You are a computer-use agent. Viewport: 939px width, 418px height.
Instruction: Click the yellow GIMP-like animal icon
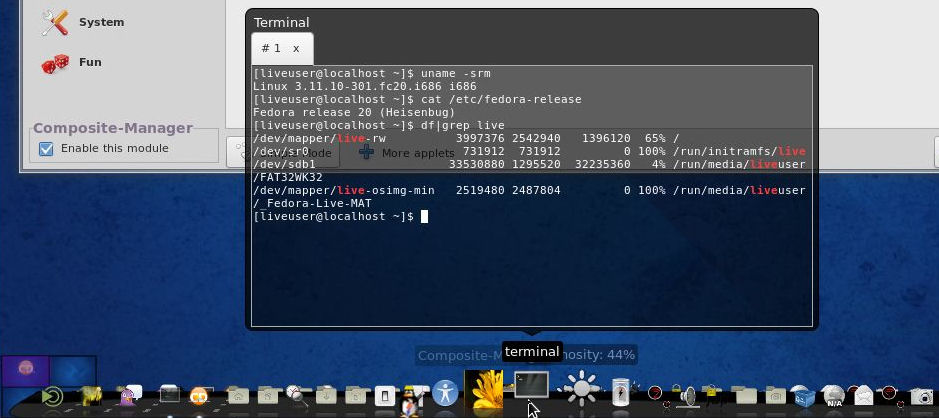tap(90, 395)
